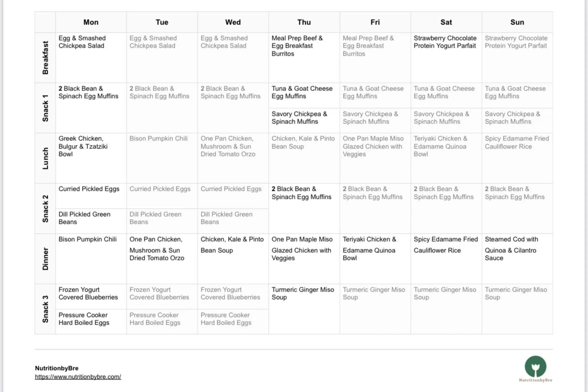Click Monday's Dill Pickled Green Beans

84,218
